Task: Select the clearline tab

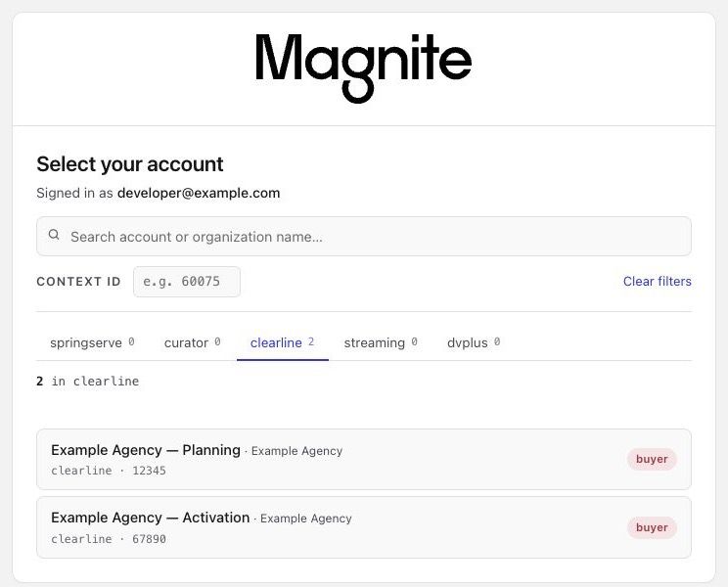Action: coord(282,343)
